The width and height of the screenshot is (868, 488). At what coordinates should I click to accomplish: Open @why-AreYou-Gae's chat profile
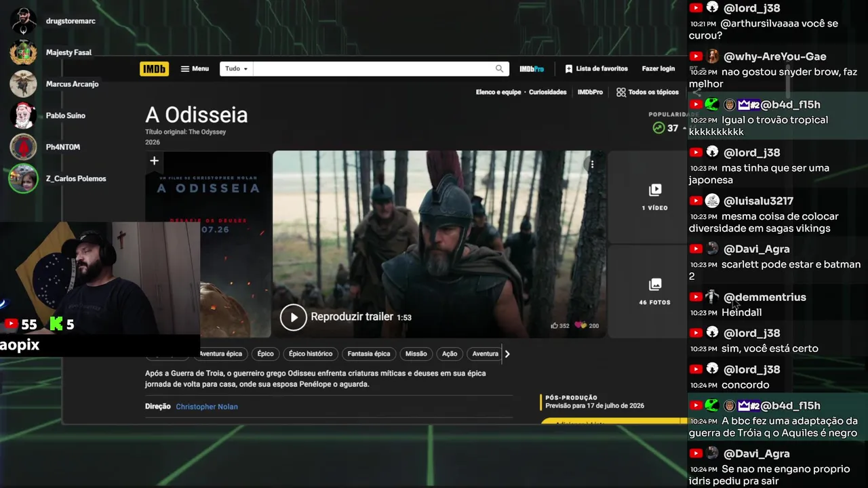coord(774,56)
